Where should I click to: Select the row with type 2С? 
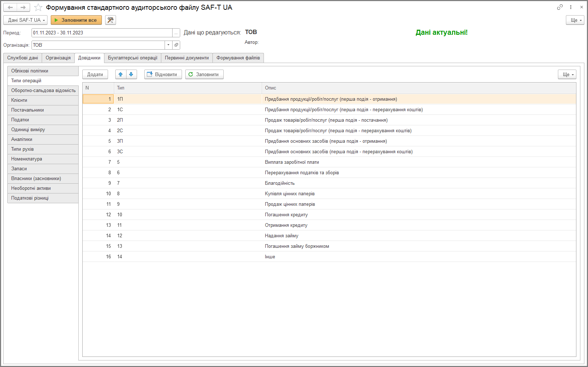pyautogui.click(x=329, y=131)
